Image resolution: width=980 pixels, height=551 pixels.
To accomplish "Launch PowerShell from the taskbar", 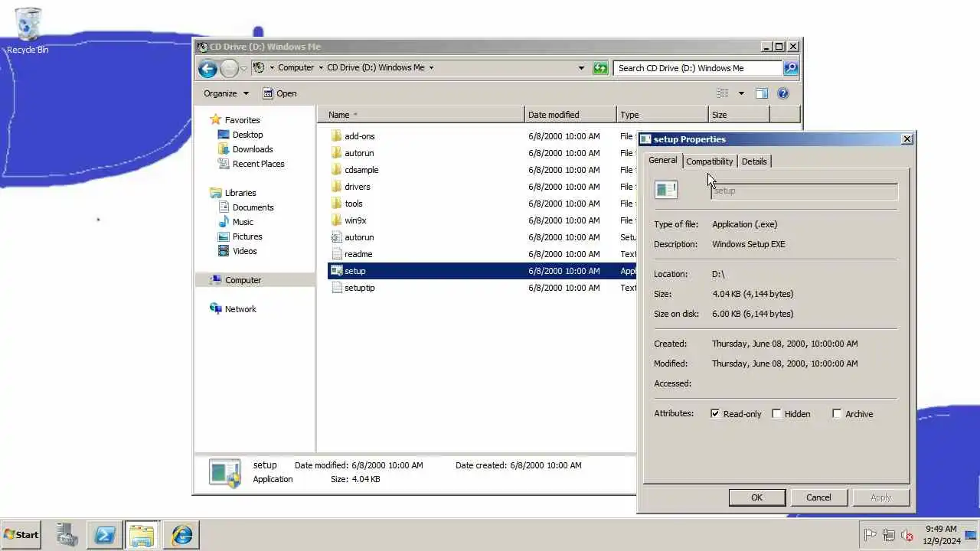I will 104,535.
